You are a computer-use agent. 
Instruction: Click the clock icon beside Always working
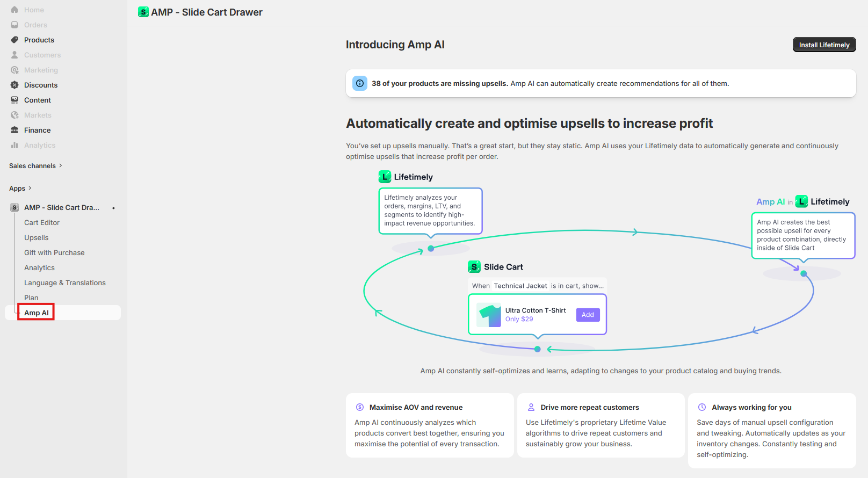pos(702,407)
